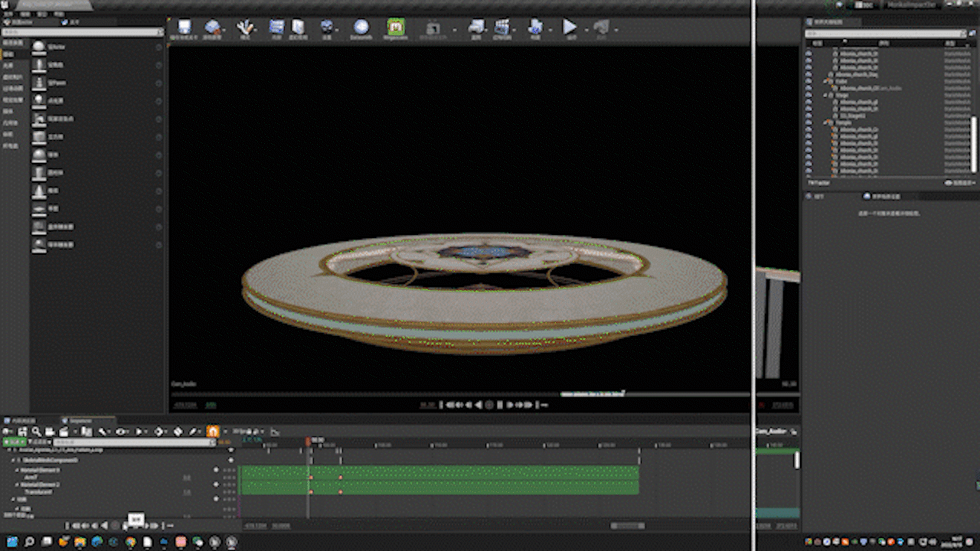Toggle Sequencer auto-key button
The image size is (980, 551).
click(178, 432)
